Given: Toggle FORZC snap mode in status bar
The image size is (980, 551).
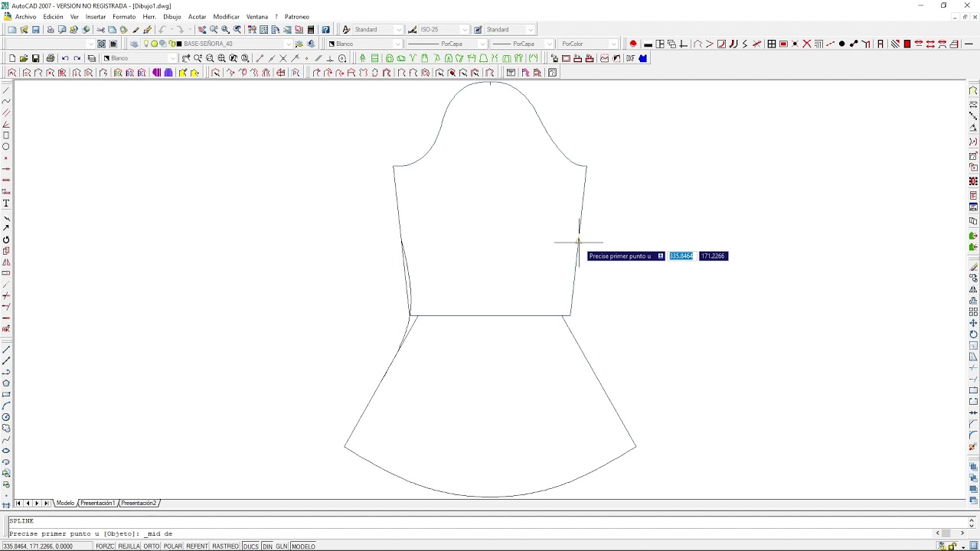Looking at the screenshot, I should point(105,546).
